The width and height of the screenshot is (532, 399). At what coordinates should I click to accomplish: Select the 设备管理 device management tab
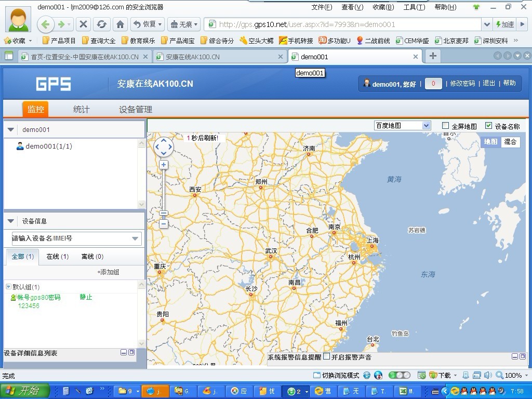click(x=136, y=109)
